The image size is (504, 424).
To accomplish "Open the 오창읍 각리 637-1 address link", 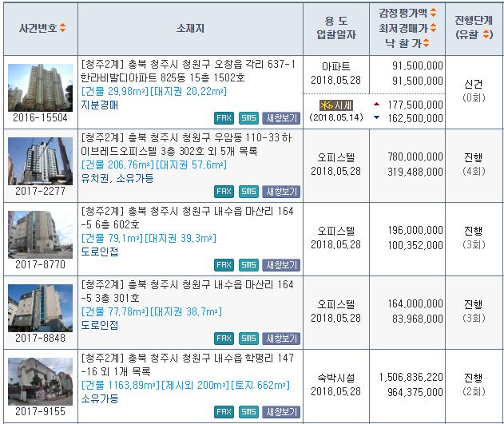I will 189,64.
